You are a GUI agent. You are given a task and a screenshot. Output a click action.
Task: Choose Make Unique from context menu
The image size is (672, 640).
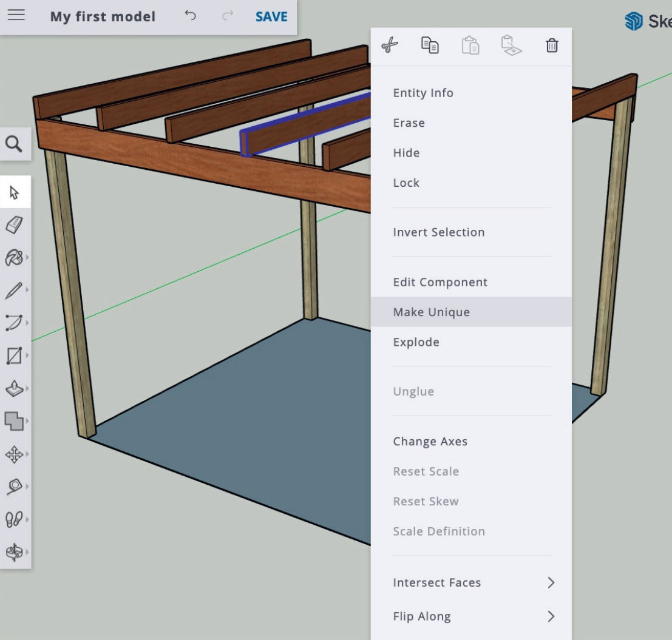[x=432, y=312]
